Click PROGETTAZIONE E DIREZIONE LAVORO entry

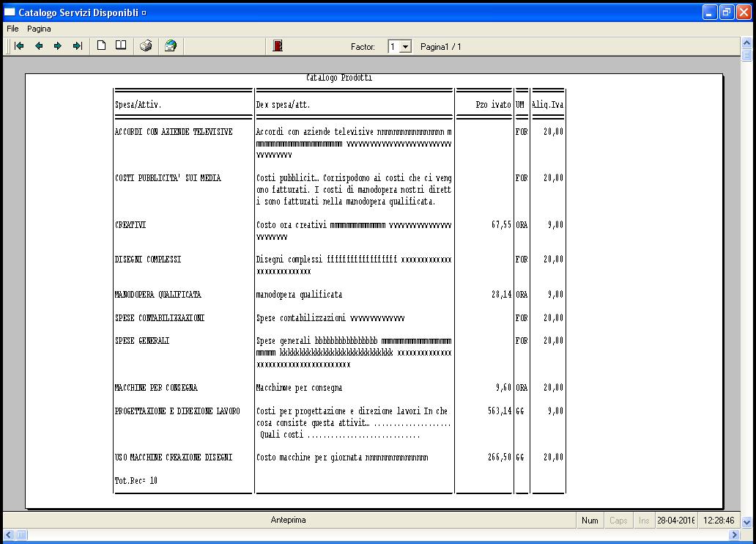click(177, 411)
